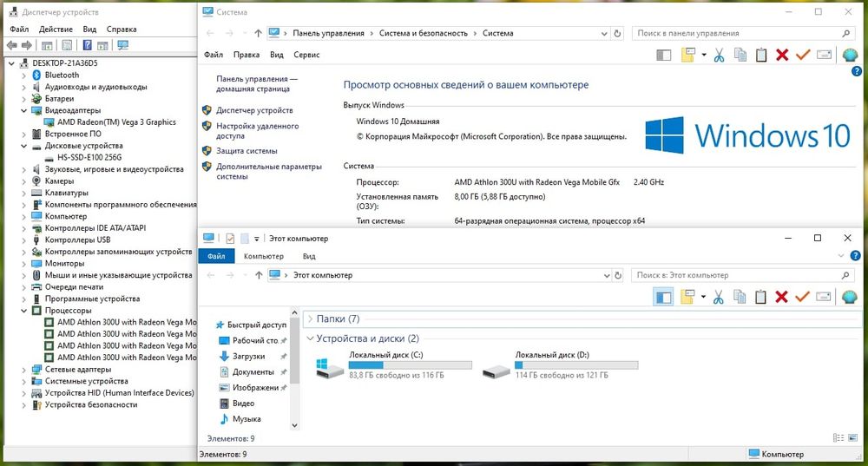This screenshot has height=466, width=868.
Task: Local Disk (C:) drive icon
Action: pos(329,368)
